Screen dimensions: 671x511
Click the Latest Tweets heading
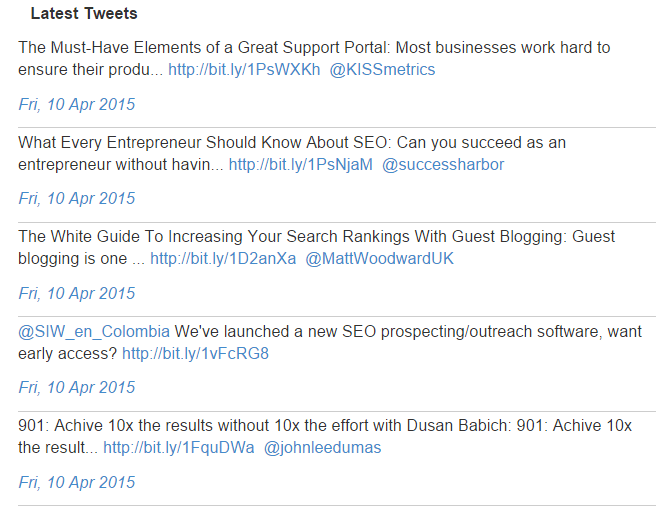click(84, 14)
